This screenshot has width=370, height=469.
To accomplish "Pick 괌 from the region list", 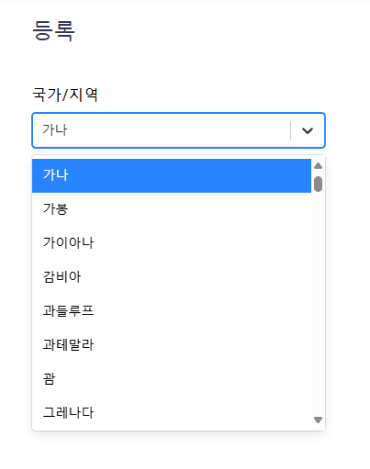I will [171, 379].
